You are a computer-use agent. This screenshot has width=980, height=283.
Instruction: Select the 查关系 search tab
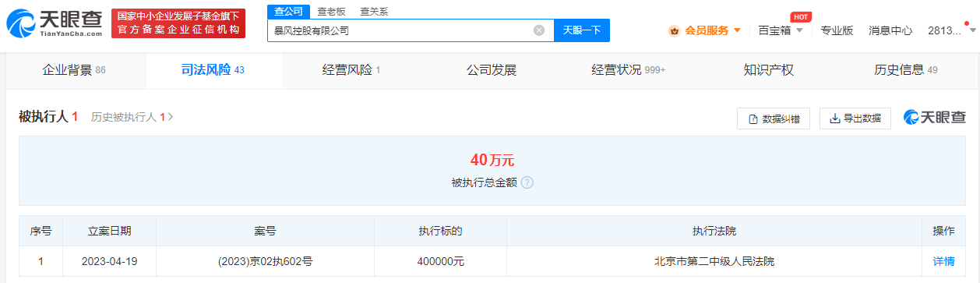(374, 12)
